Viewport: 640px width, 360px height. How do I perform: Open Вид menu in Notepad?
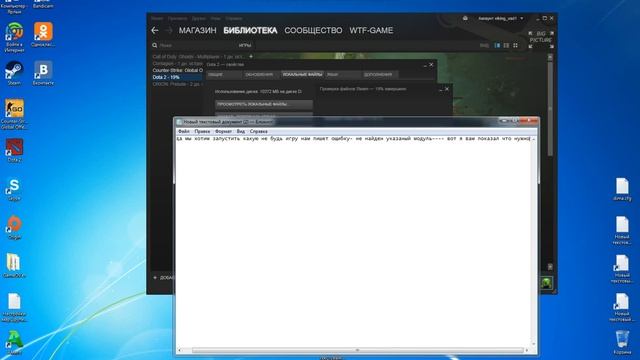tap(241, 131)
